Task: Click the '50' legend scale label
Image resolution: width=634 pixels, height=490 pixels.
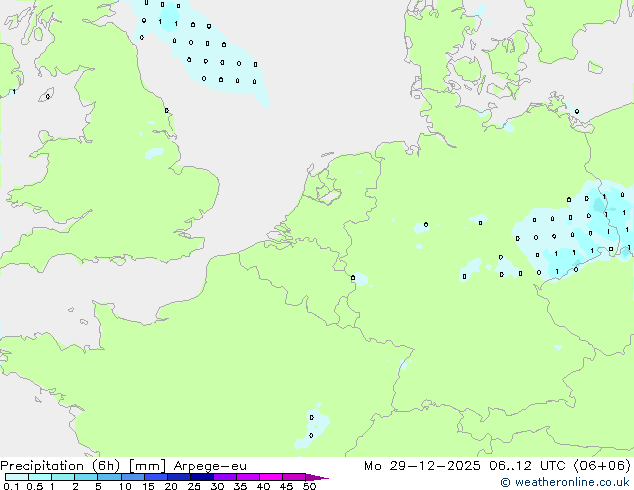Action: [x=309, y=486]
